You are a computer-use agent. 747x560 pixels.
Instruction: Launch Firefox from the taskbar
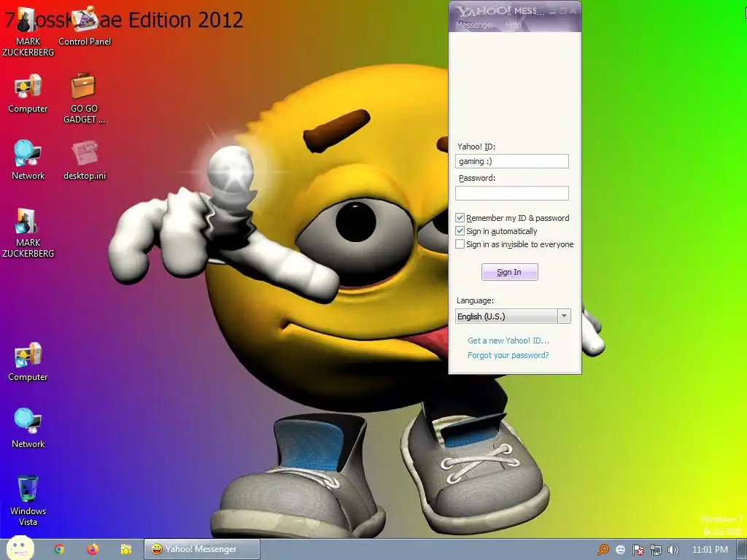(x=93, y=549)
